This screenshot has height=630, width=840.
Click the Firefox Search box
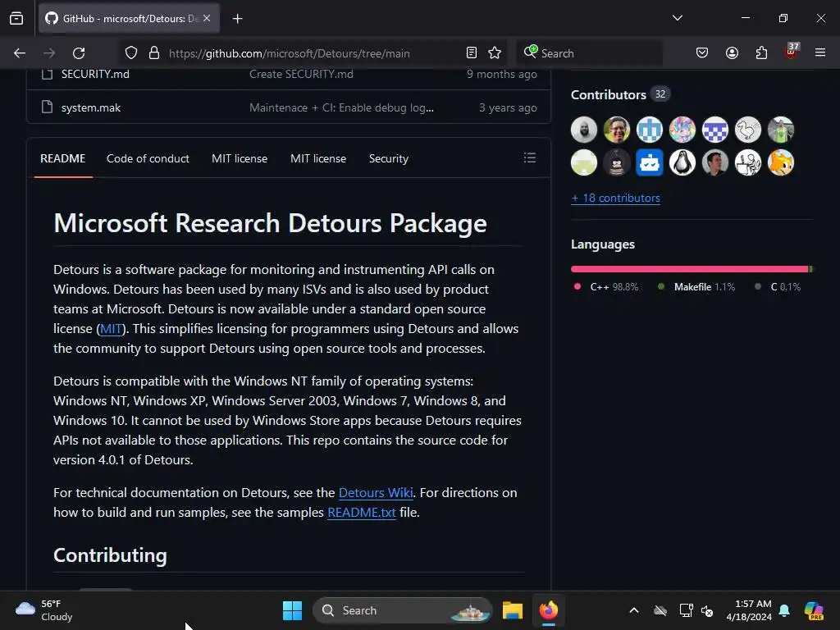click(x=590, y=53)
